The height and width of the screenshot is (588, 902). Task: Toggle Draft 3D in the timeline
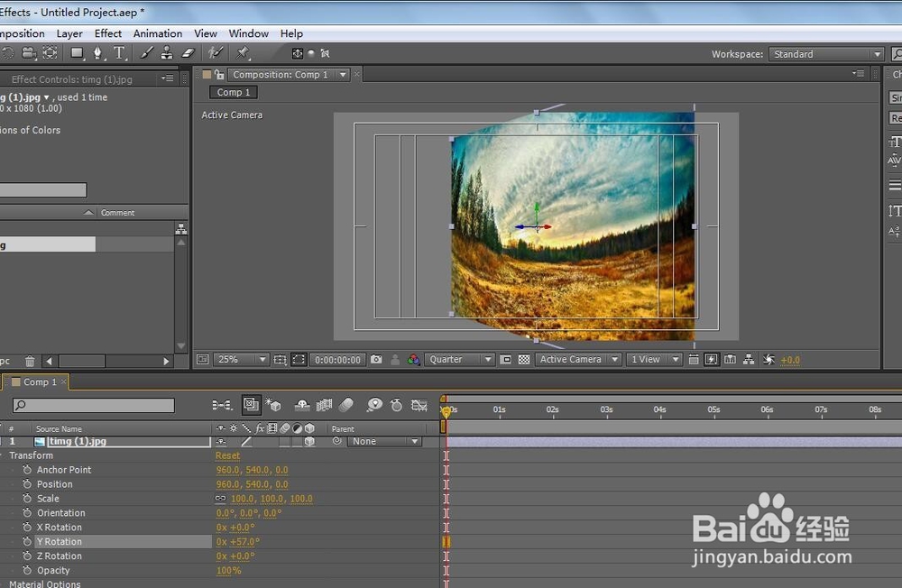(272, 405)
